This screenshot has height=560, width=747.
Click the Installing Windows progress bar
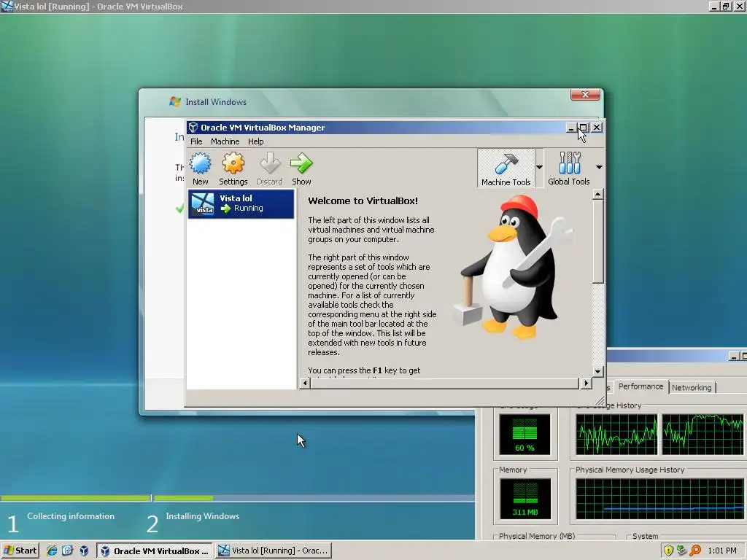click(x=314, y=498)
